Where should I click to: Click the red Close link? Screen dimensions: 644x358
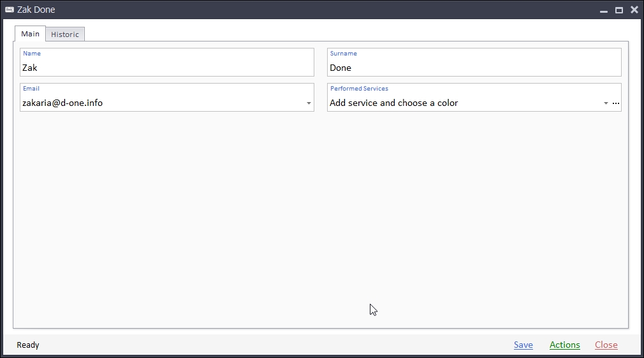point(606,345)
